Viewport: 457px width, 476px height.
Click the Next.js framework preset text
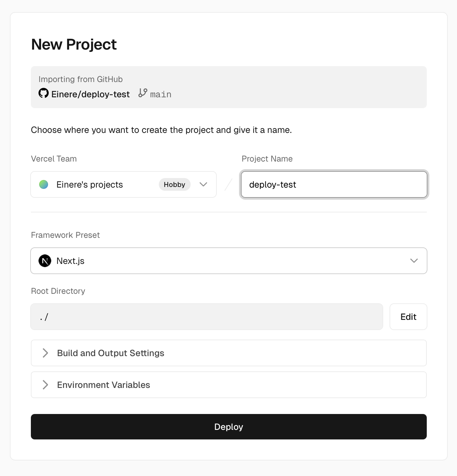click(x=70, y=261)
